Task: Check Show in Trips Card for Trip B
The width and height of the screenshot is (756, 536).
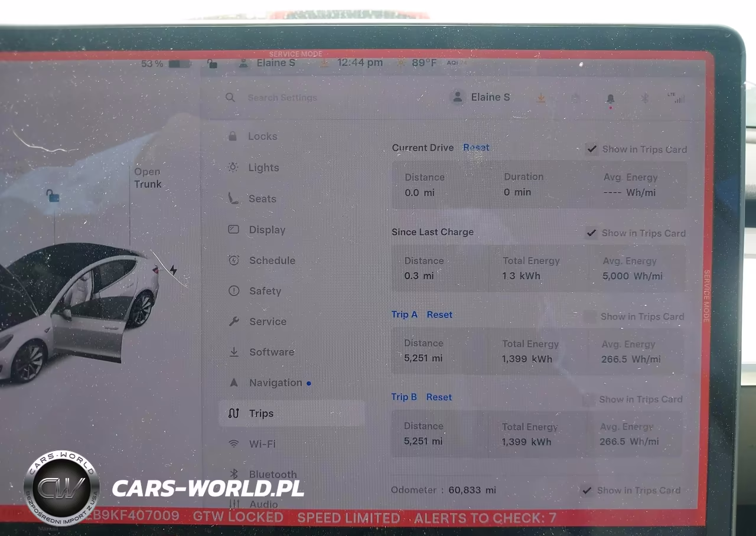Action: (588, 400)
